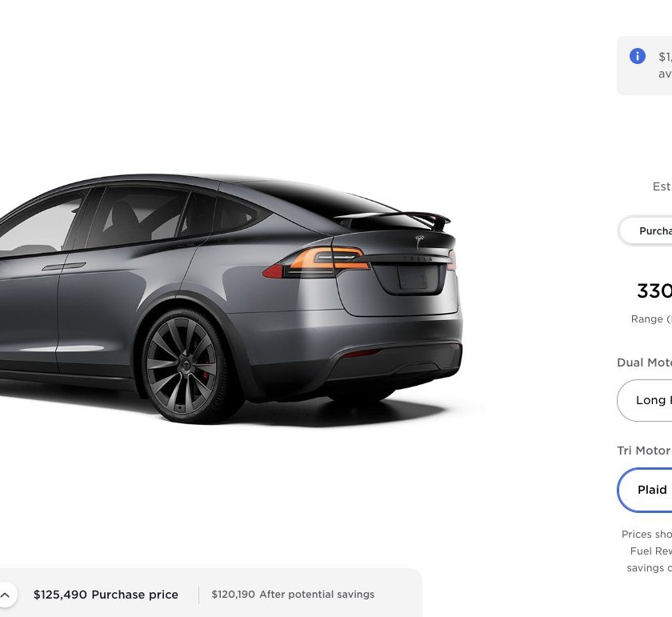The image size is (672, 617).
Task: View the $120,190 After potential savings
Action: 293,595
